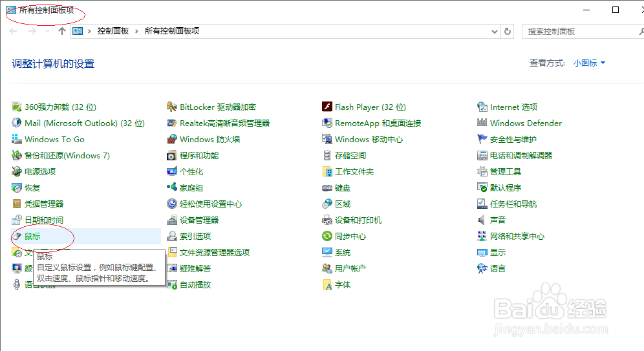
Task: Open the 默认程序 link
Action: [x=506, y=188]
